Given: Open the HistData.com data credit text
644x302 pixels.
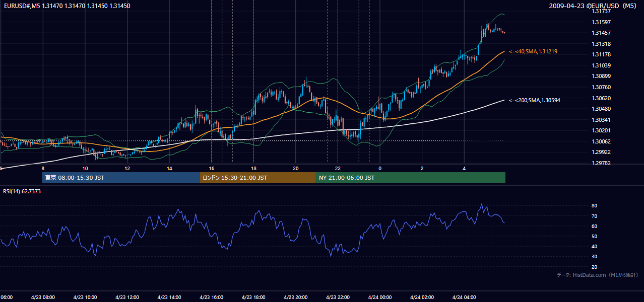Looking at the screenshot, I should coord(597,275).
